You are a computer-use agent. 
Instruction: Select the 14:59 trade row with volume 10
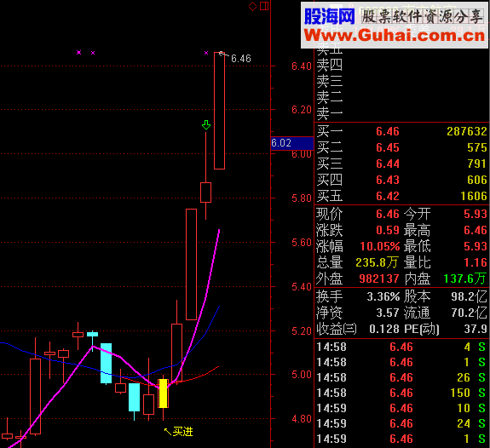(401, 408)
